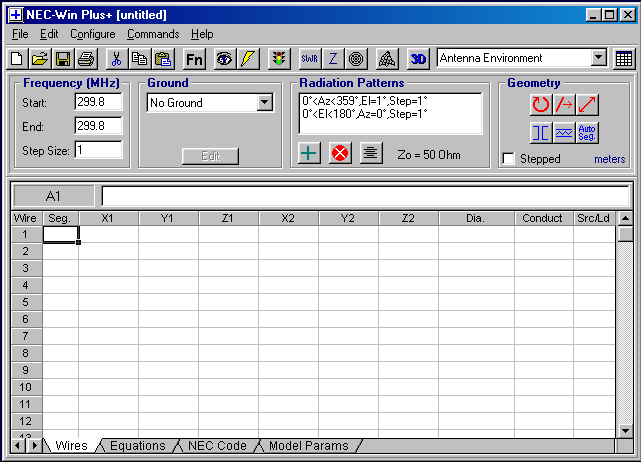This screenshot has height=462, width=641.
Task: Click the Copy icon
Action: coord(140,59)
